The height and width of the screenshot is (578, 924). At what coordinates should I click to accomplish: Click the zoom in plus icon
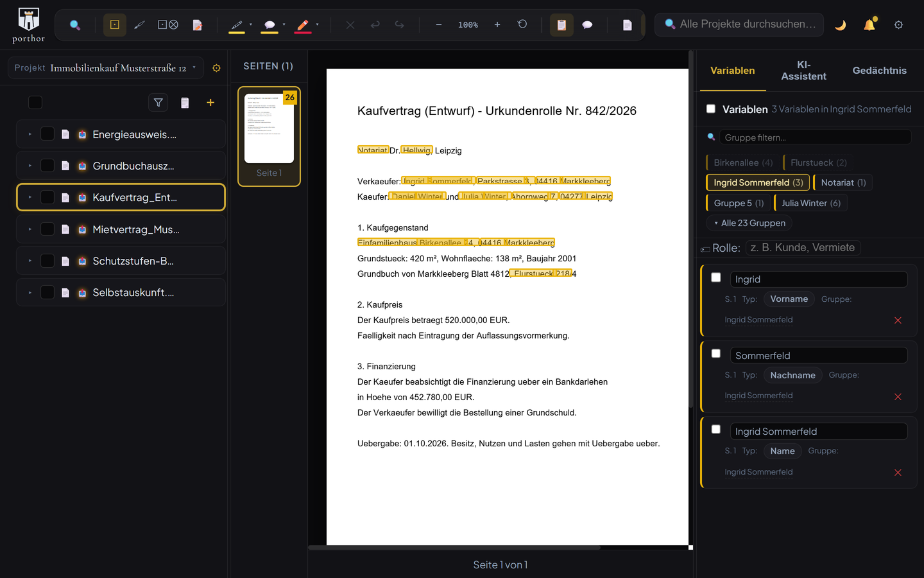pyautogui.click(x=497, y=25)
